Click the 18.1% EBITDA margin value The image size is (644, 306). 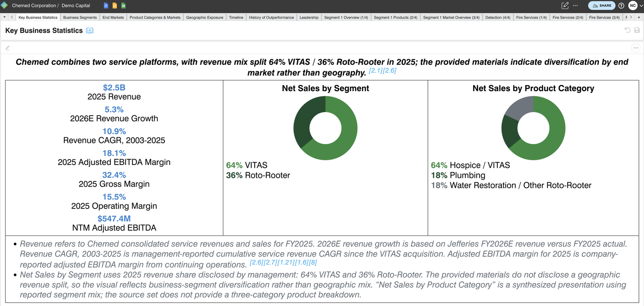point(114,153)
